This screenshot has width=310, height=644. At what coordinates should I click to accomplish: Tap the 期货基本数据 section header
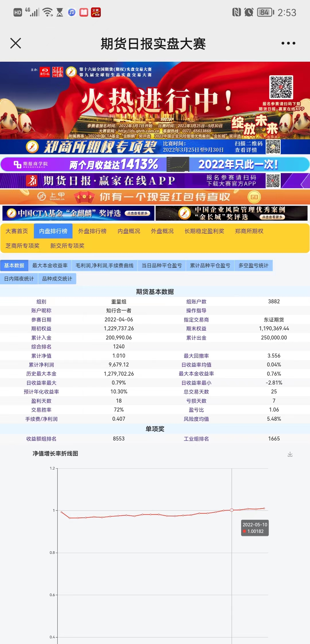point(155,292)
